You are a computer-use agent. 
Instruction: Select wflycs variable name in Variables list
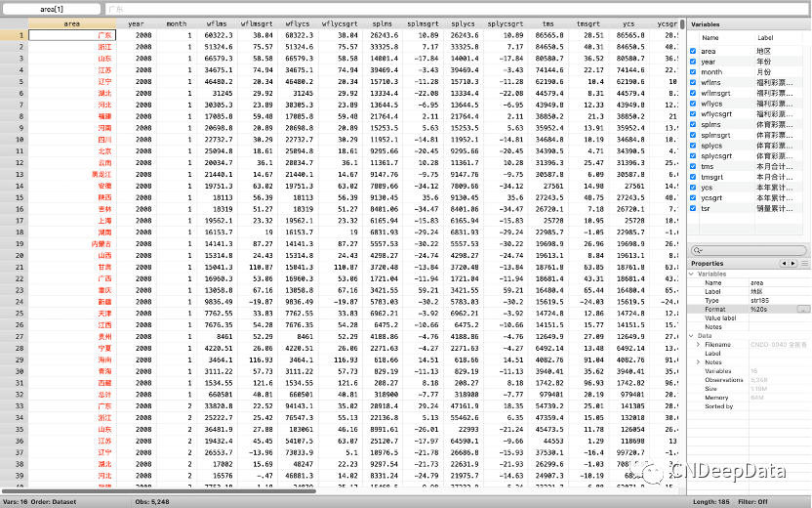(x=711, y=104)
